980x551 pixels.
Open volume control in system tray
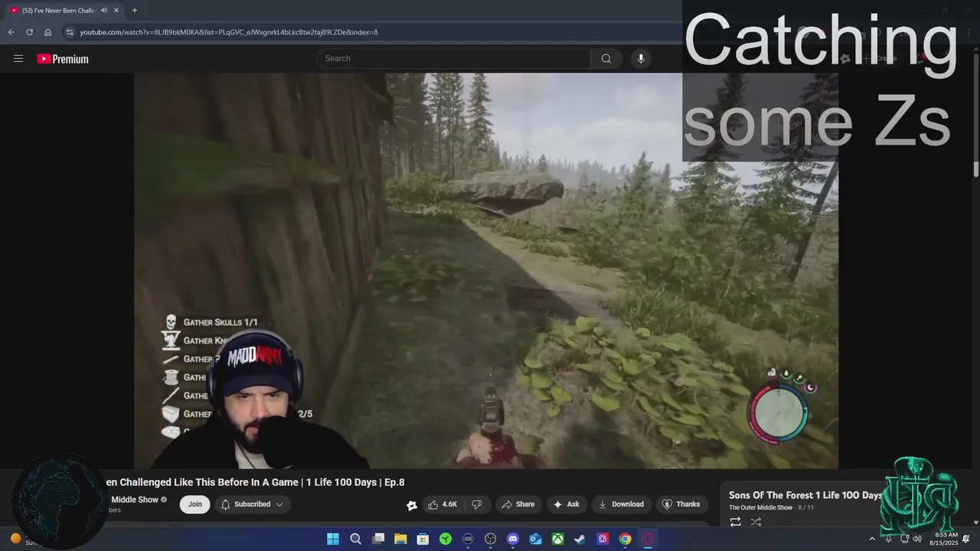pos(917,539)
